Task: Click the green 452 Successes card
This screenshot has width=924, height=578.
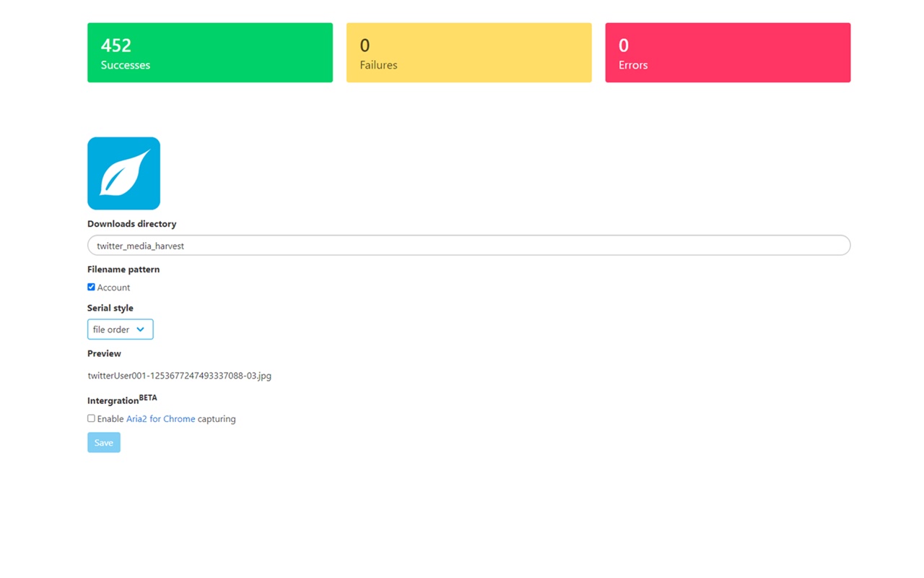Action: pyautogui.click(x=210, y=53)
